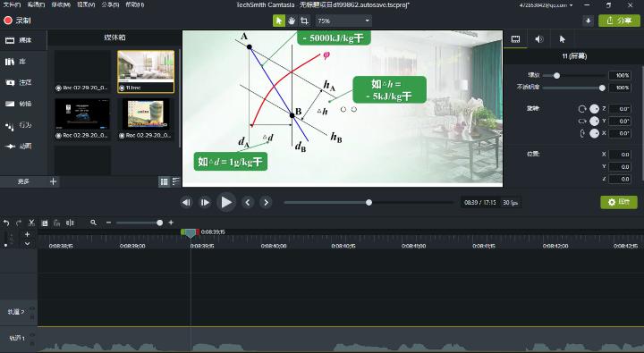
Task: Expand the track collapse chevron below add track
Action: pos(27,243)
